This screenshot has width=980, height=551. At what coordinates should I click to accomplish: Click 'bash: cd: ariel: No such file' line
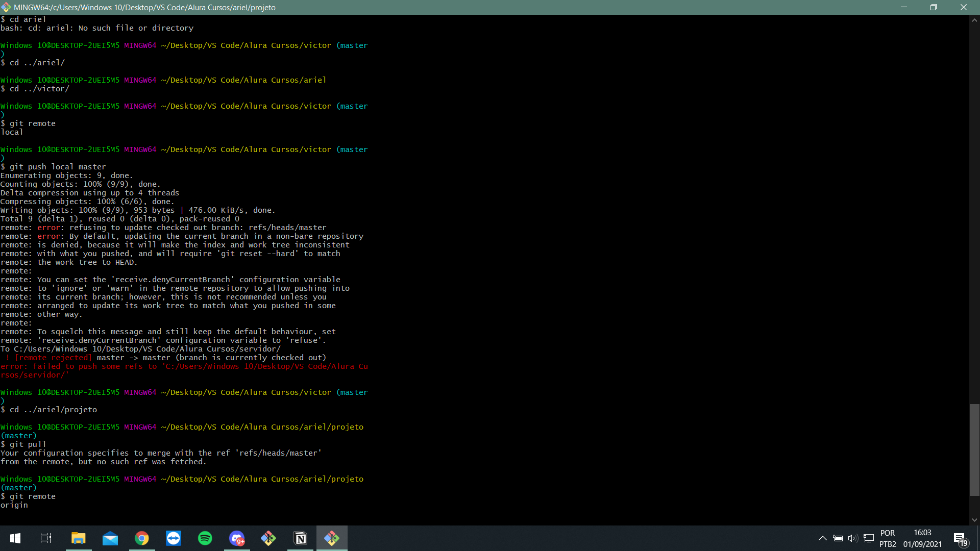point(97,28)
